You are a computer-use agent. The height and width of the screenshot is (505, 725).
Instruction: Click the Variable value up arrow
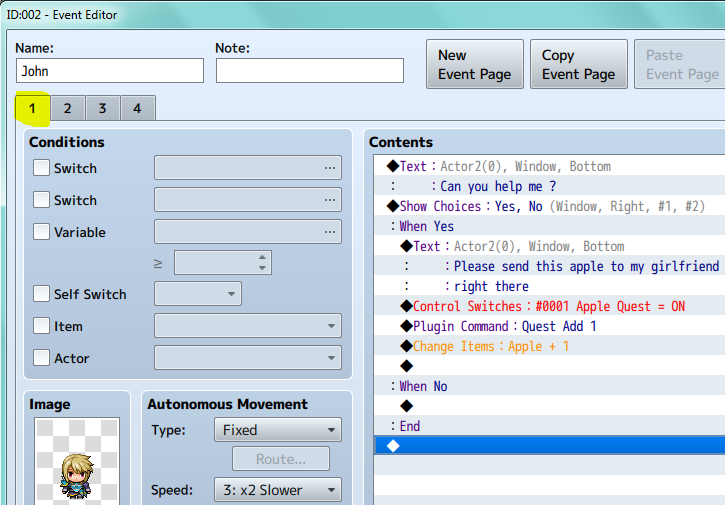pos(262,257)
